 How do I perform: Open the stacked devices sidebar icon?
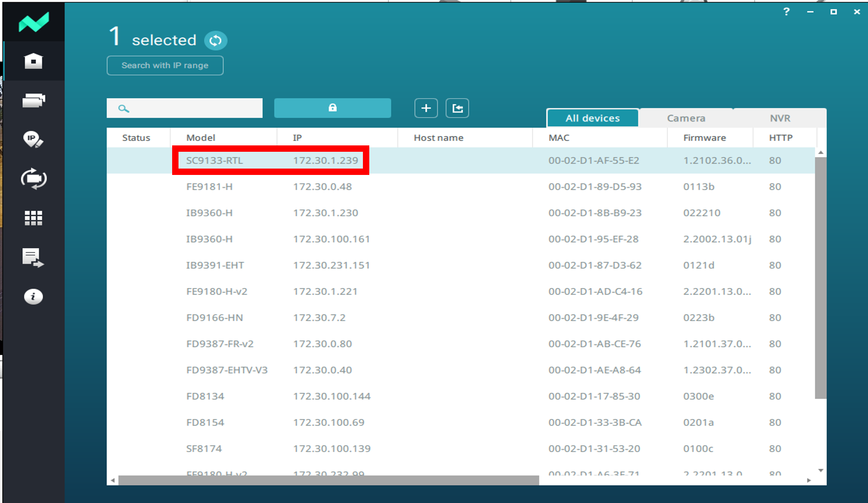tap(34, 100)
